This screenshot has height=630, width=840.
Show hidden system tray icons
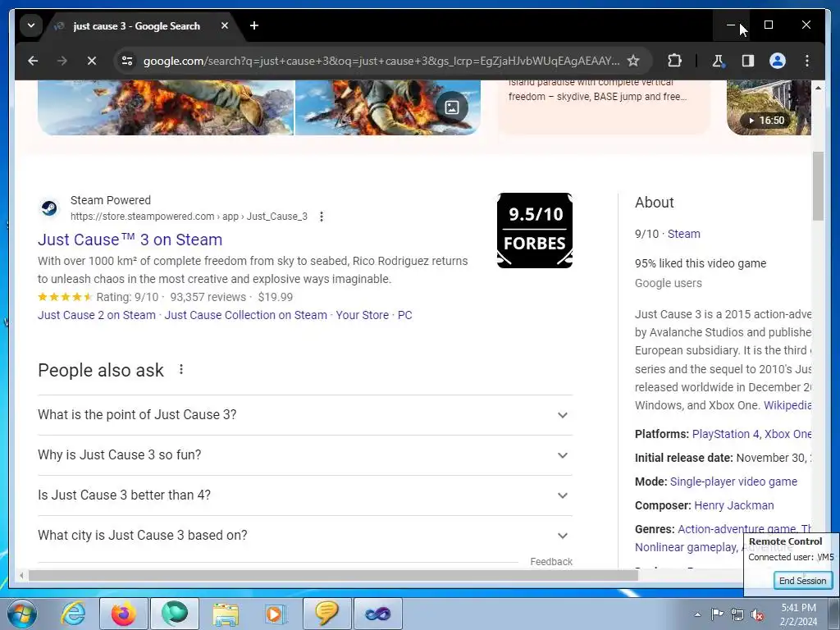click(x=697, y=614)
